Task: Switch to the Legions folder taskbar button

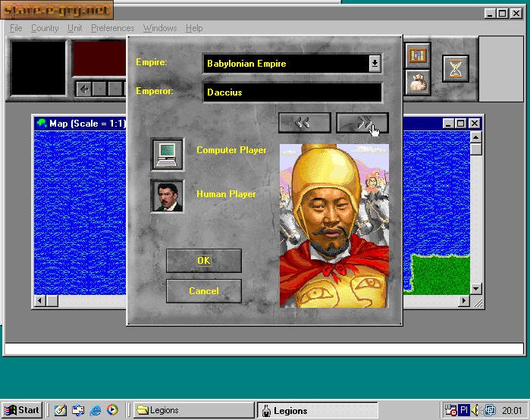Action: (193, 410)
